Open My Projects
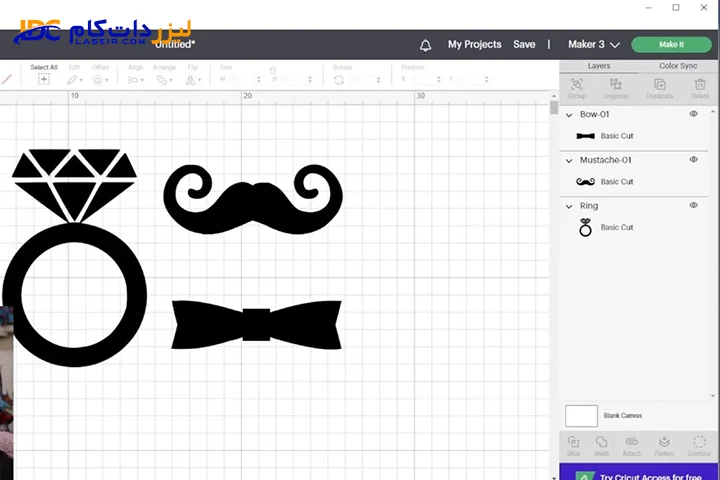 click(474, 45)
